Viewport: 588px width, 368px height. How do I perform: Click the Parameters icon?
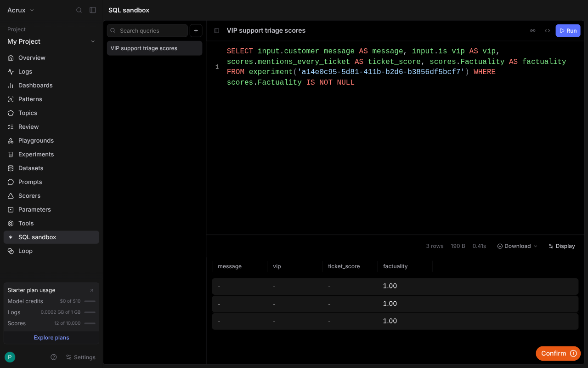11,209
